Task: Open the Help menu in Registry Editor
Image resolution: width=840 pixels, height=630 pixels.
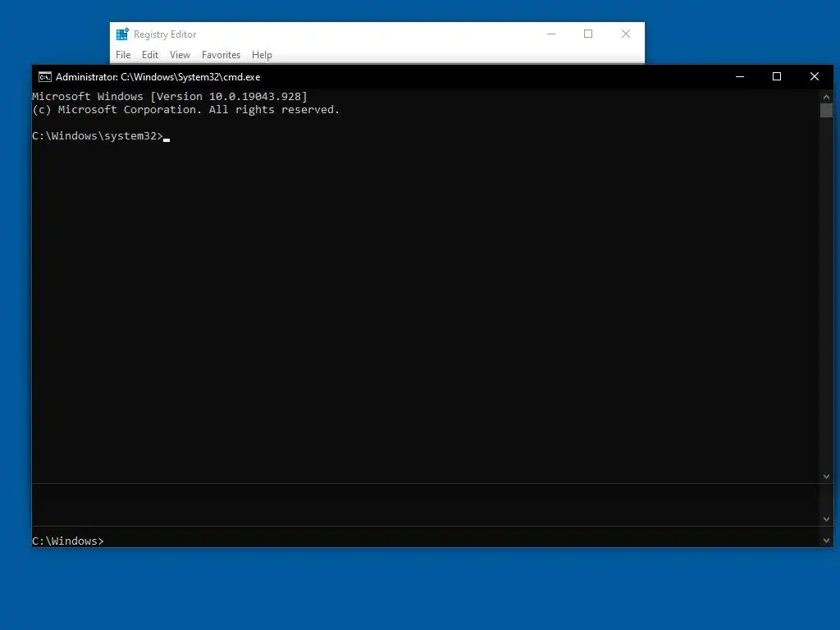Action: (262, 55)
